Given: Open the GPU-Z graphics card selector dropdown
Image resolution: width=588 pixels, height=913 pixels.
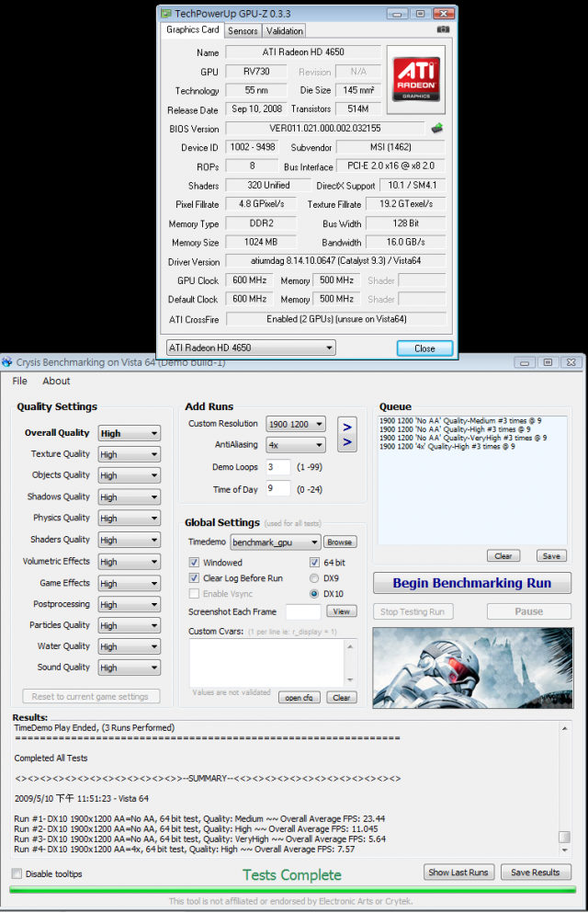Looking at the screenshot, I should point(251,348).
